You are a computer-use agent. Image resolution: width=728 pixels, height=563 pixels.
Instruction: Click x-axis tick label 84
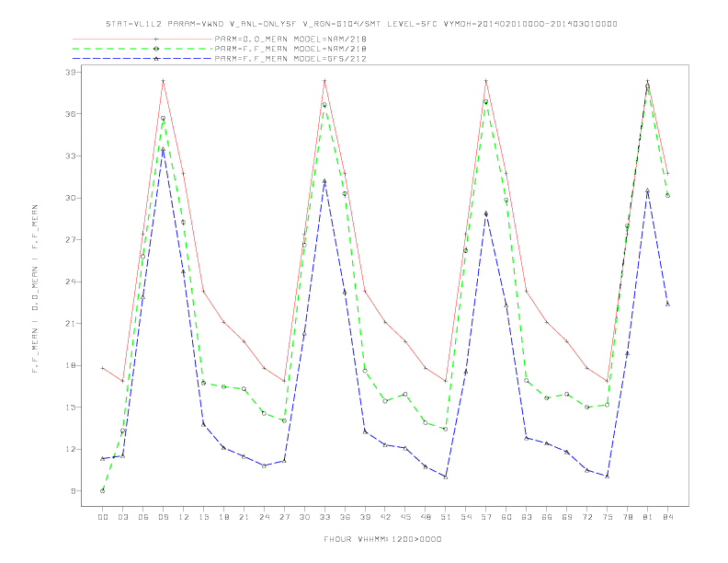(667, 517)
